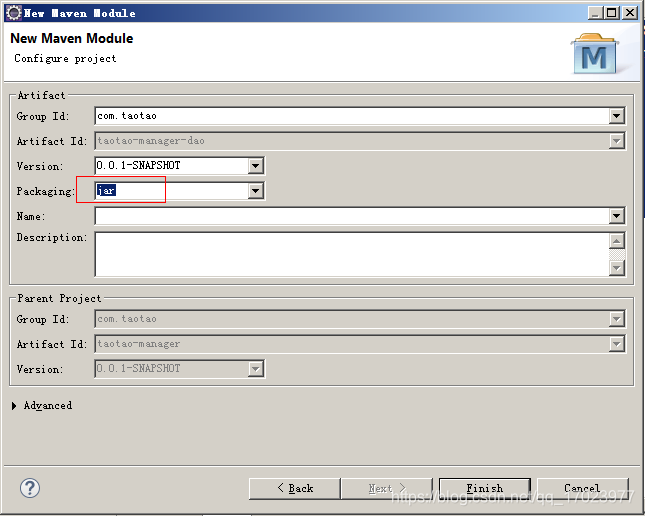Click the 'Artifact' group title
Screen dimensions: 645x516
pos(42,95)
